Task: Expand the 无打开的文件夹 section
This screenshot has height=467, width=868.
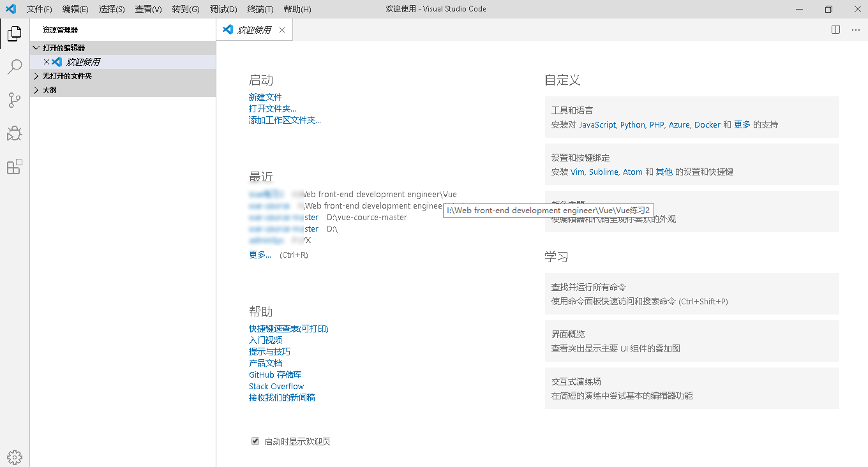Action: pyautogui.click(x=123, y=76)
